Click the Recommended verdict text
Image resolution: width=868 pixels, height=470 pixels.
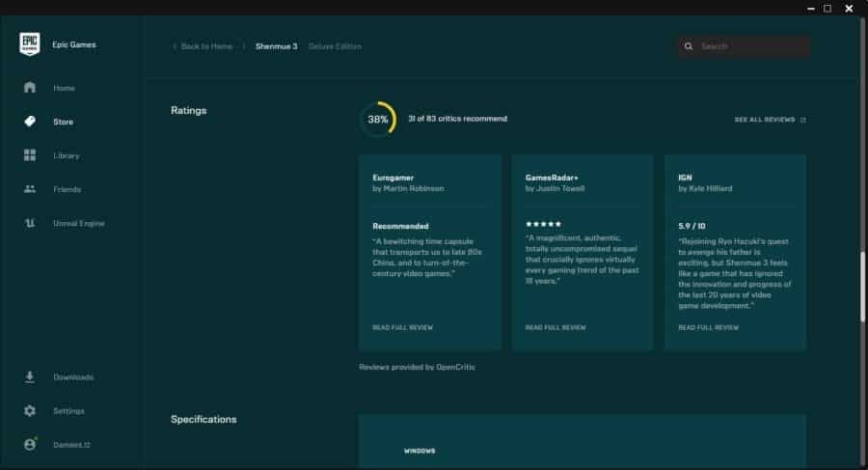pos(400,226)
